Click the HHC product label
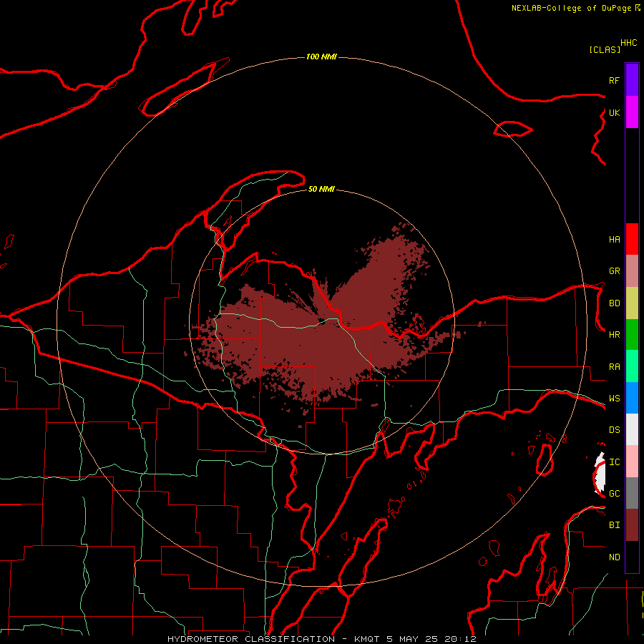Viewport: 644px width, 644px height. [628, 43]
